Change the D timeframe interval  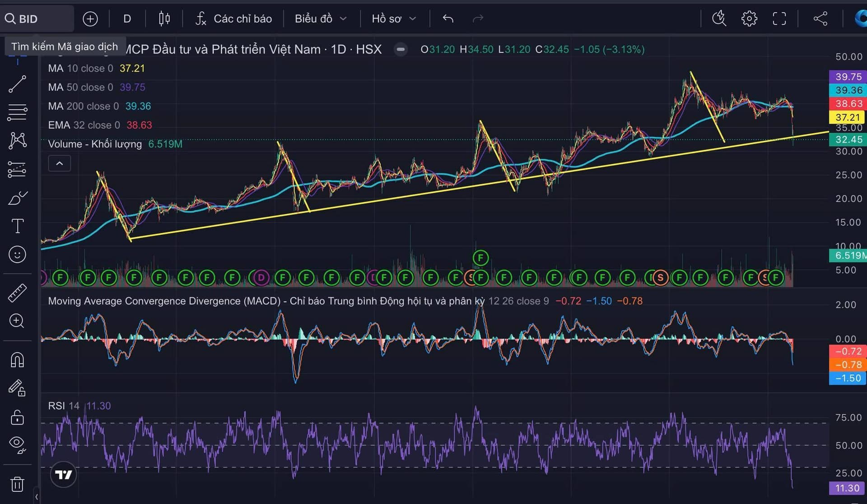(127, 18)
